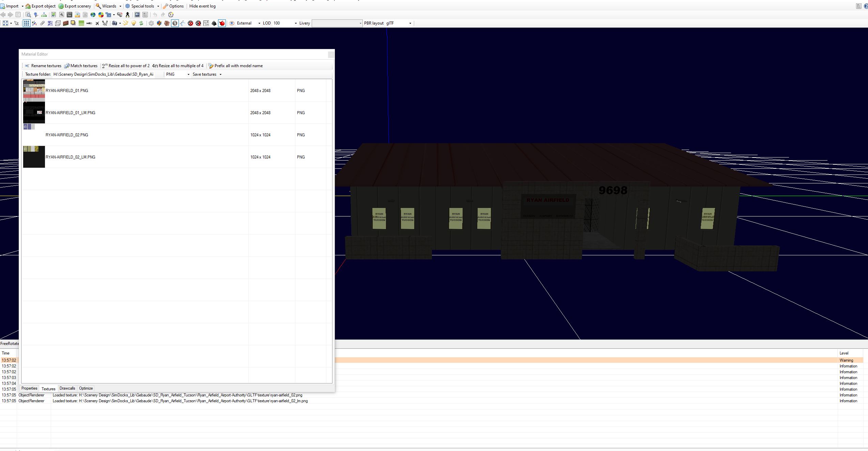
Task: Click Export object button
Action: click(x=41, y=6)
